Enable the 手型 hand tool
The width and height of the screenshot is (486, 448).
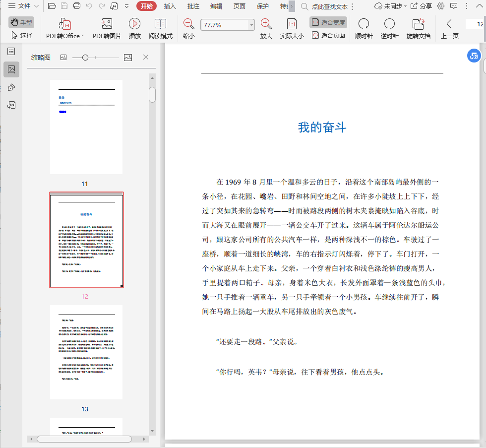[21, 22]
